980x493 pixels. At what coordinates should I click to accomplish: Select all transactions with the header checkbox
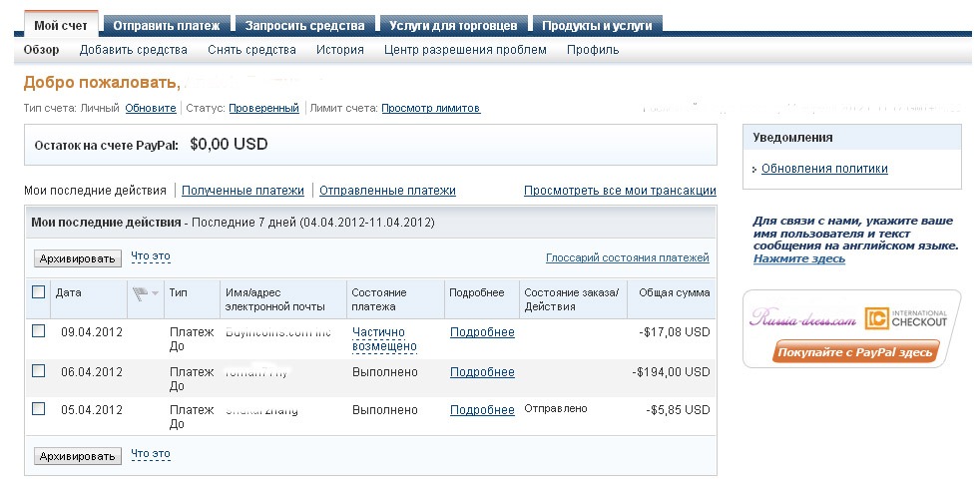pyautogui.click(x=39, y=292)
